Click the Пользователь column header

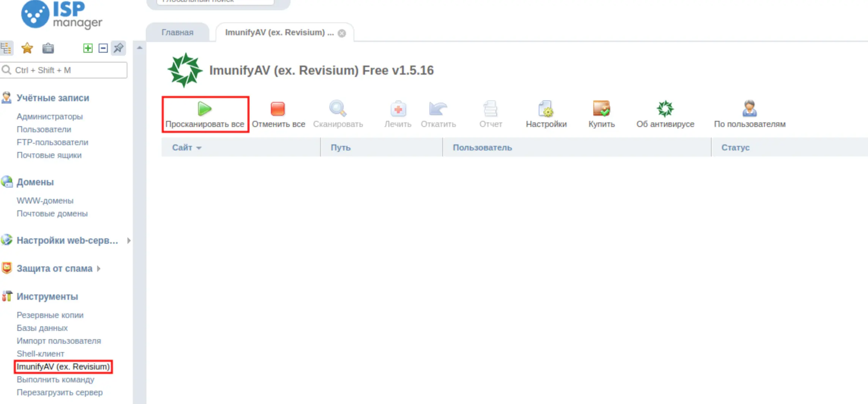tap(577, 147)
